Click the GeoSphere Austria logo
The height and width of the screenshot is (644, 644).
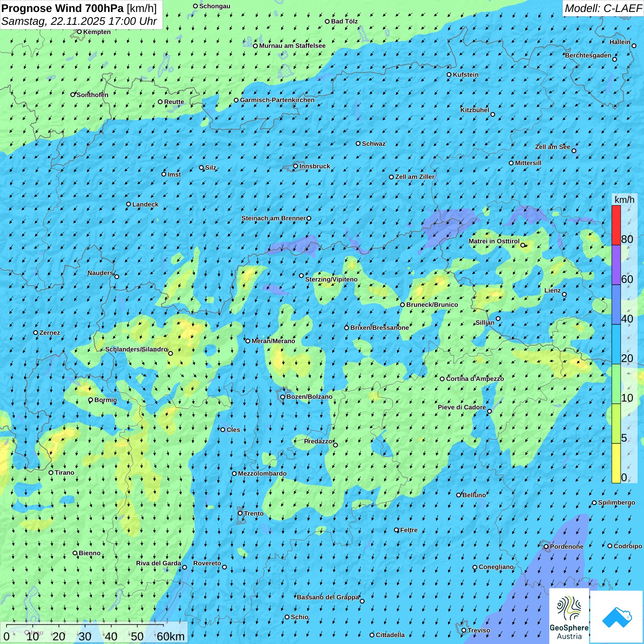pos(569,615)
